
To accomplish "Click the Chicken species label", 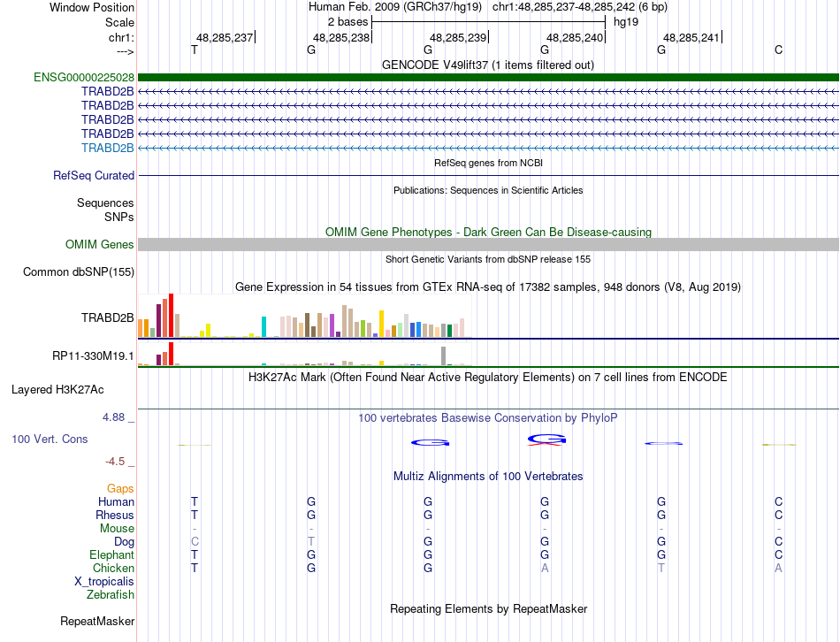I will coord(113,568).
